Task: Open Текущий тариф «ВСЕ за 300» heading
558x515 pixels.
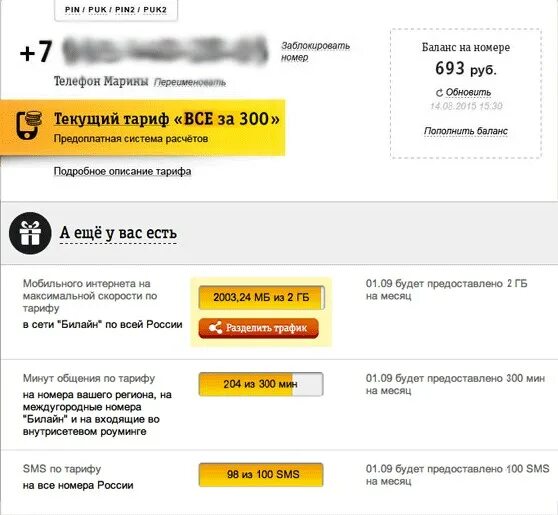Action: pos(167,119)
